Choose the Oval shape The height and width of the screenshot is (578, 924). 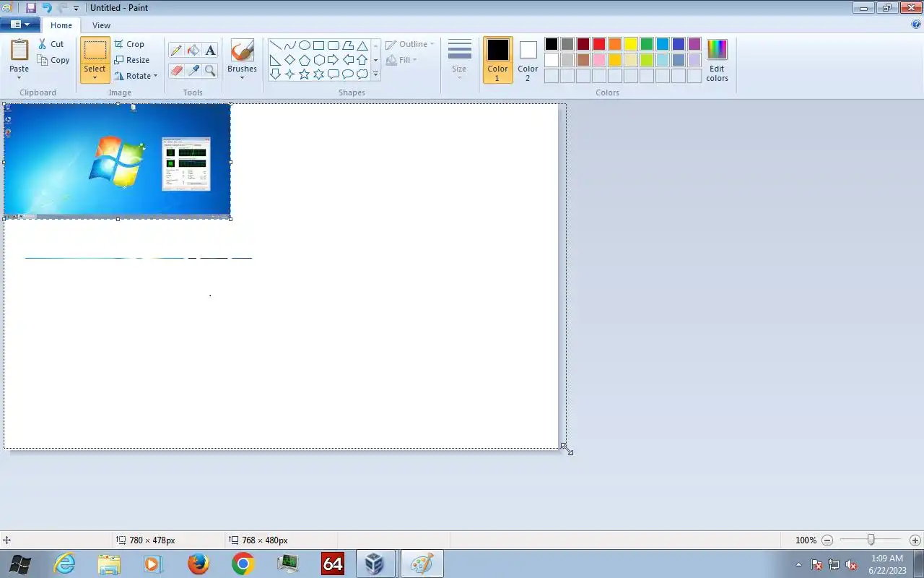pos(304,46)
